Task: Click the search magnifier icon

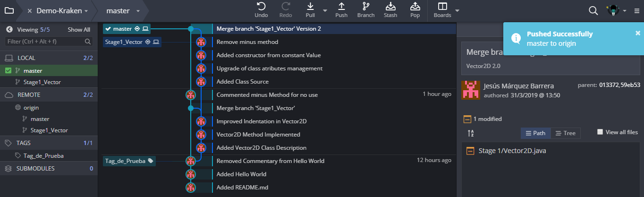Action: (593, 10)
